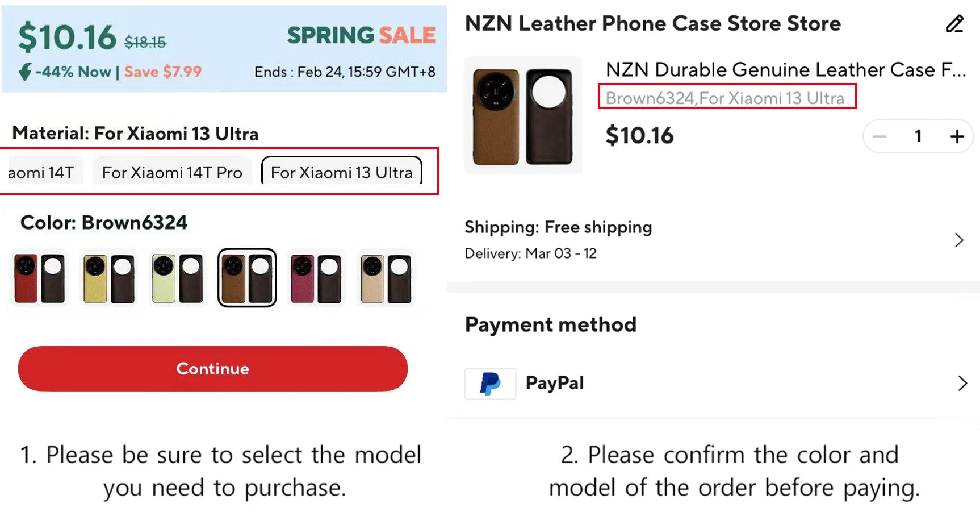
Task: Select the PayPal payment icon
Action: pyautogui.click(x=489, y=384)
